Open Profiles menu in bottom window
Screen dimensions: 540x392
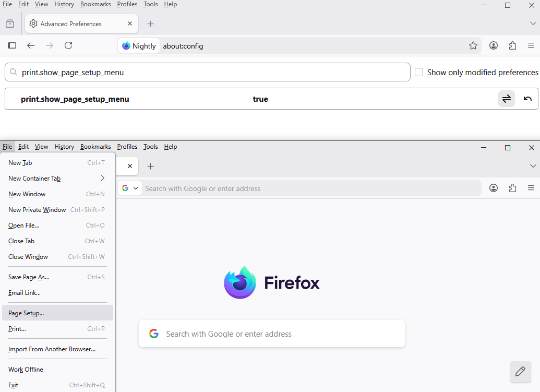coord(127,147)
